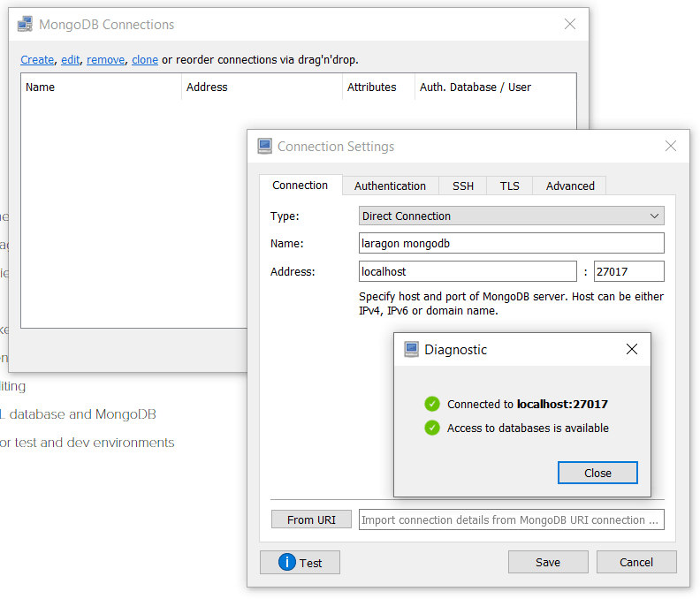
Task: Click the Test button
Action: click(x=300, y=563)
